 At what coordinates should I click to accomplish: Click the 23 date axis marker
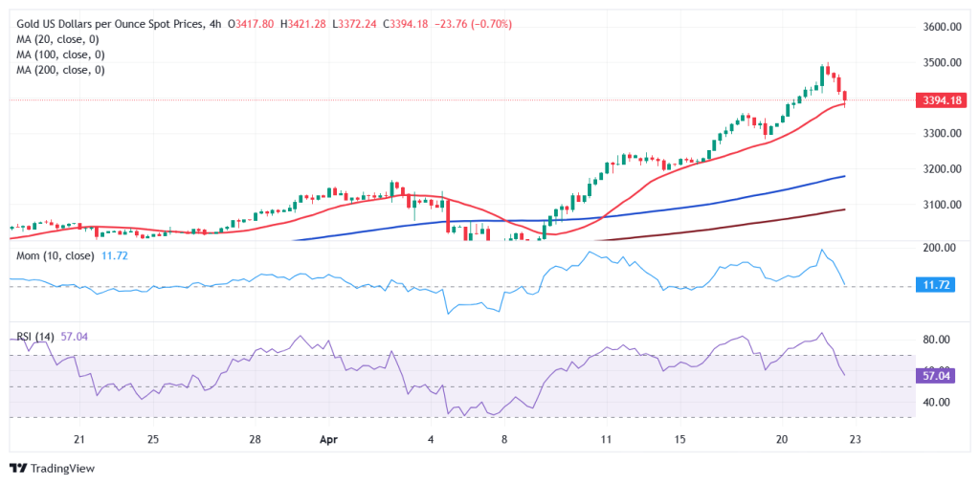tap(856, 438)
